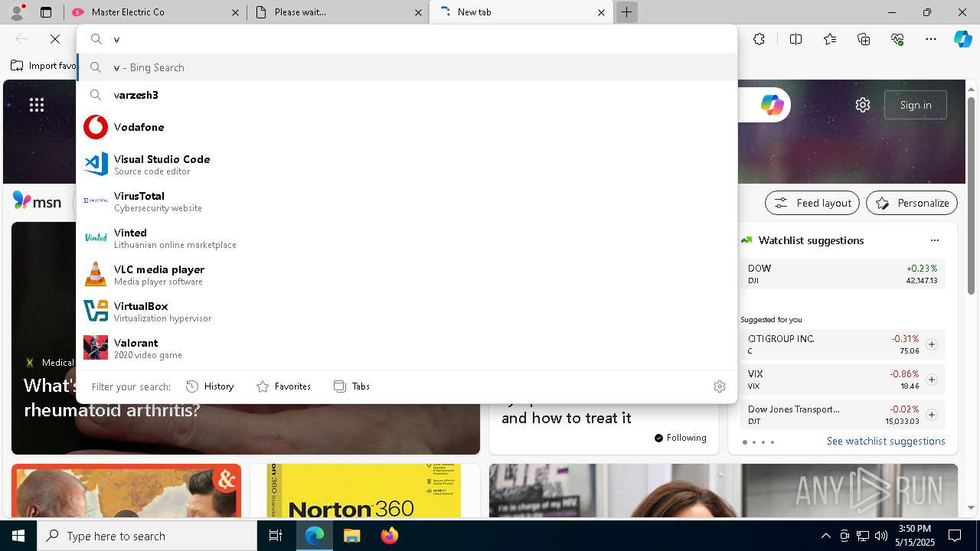Select Vodafone suggestion

[x=407, y=127]
